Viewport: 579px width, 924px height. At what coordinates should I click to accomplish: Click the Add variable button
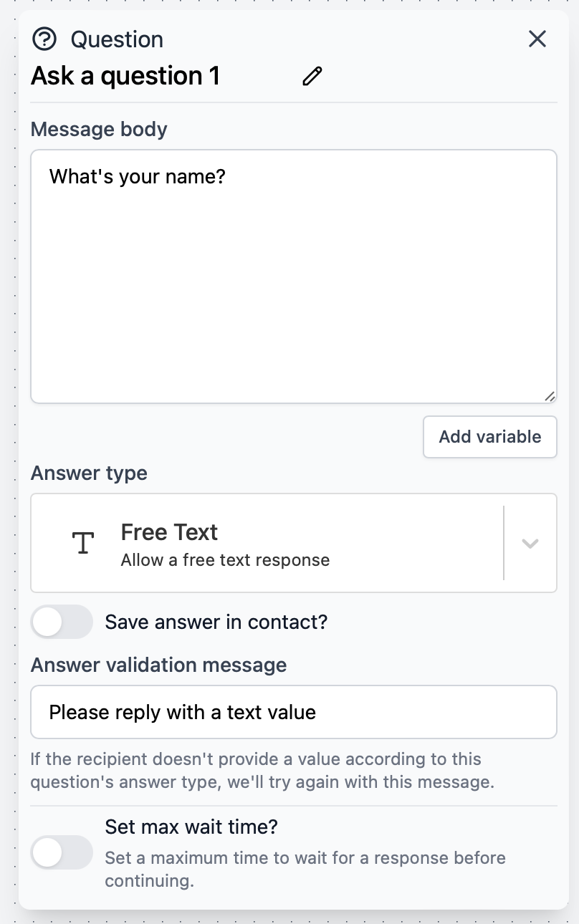[x=489, y=437]
